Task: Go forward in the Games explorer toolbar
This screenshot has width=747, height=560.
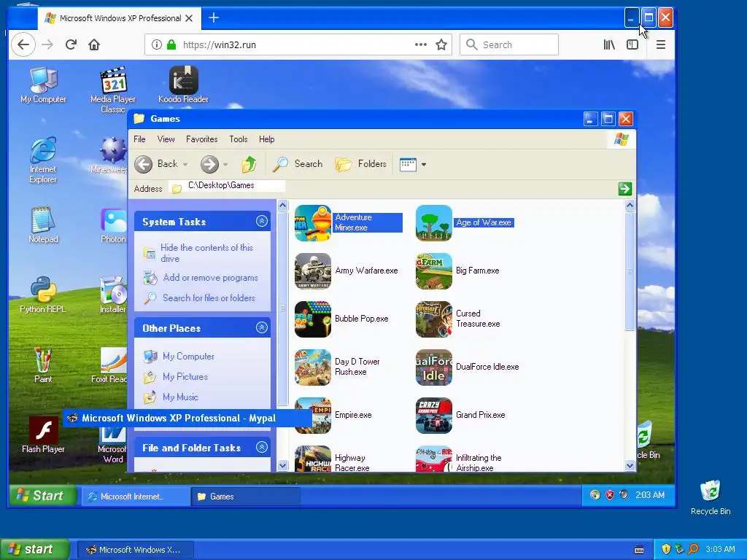Action: (209, 164)
